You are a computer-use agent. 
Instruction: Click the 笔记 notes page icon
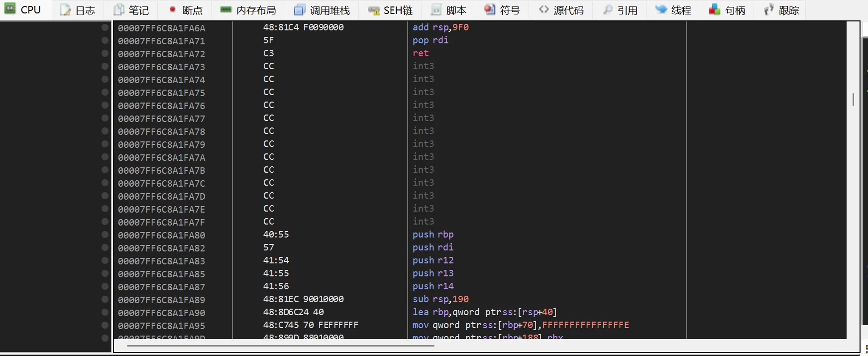119,10
